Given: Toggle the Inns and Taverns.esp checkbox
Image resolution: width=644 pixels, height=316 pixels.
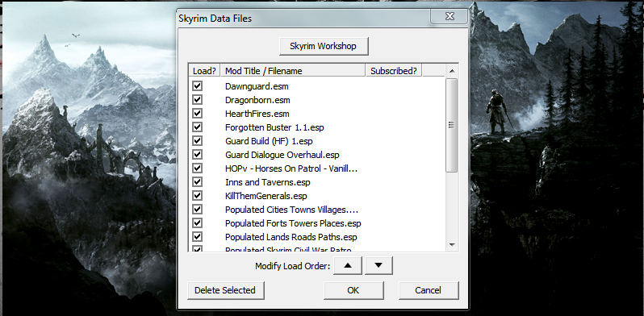Looking at the screenshot, I should 198,182.
